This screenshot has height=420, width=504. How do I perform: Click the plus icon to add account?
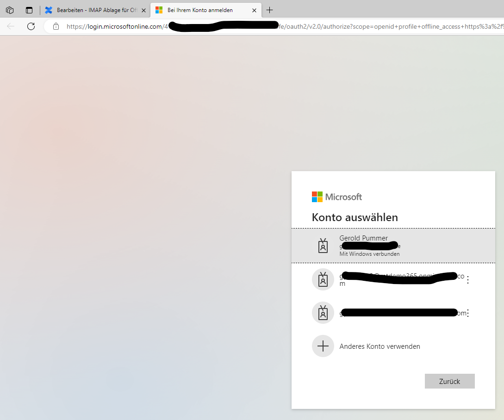[323, 346]
